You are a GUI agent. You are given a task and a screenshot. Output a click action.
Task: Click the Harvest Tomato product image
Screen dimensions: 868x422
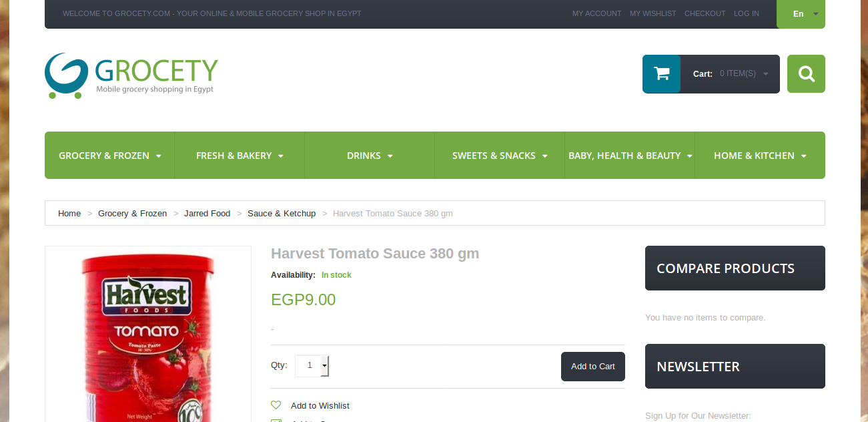point(148,335)
